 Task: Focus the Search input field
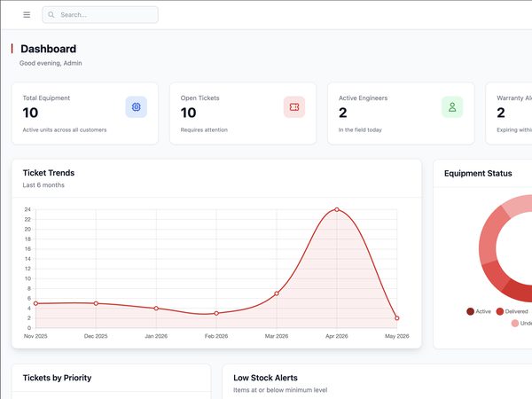coord(100,15)
